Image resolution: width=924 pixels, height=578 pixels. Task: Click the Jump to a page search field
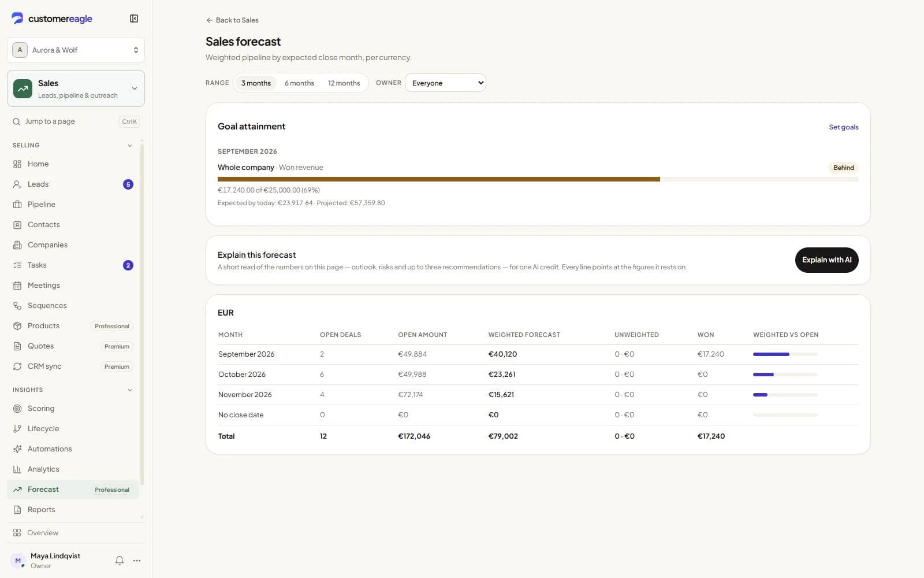click(x=76, y=121)
